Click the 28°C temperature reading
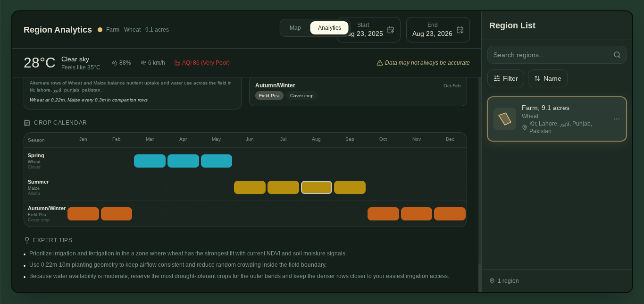The height and width of the screenshot is (304, 644). coord(40,63)
